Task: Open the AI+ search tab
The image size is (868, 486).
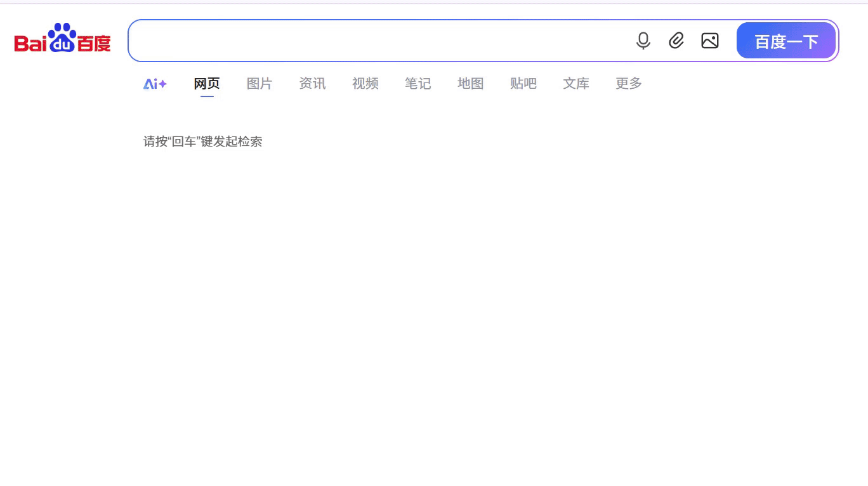Action: coord(155,84)
